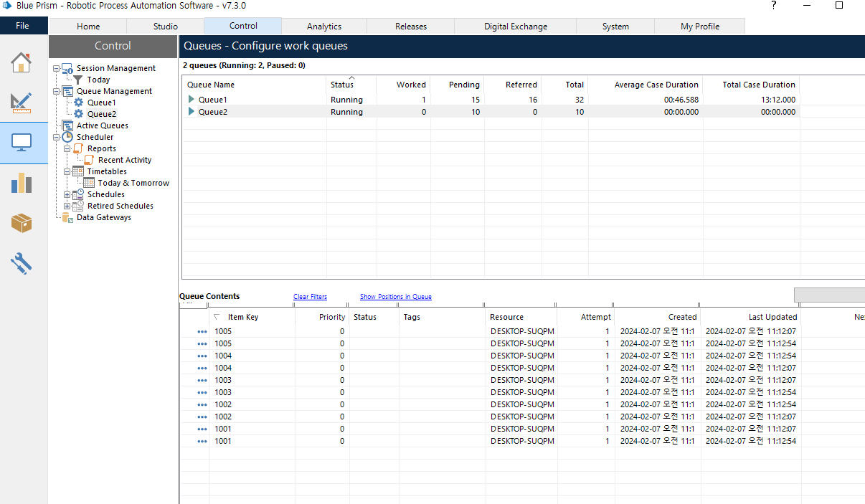Open the Studio pencil-and-ruler sidebar icon

click(x=22, y=103)
